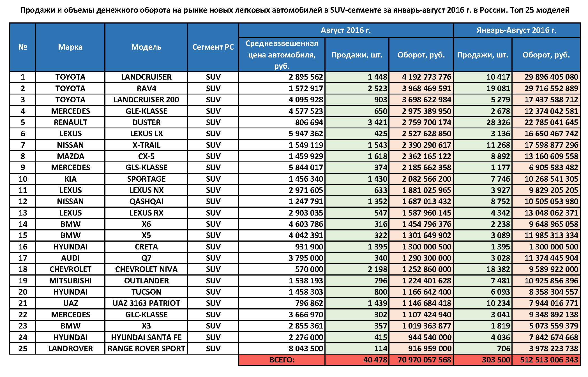588x377 pixels.
Task: Click the MITSUBISHI brand cell
Action: tap(70, 281)
